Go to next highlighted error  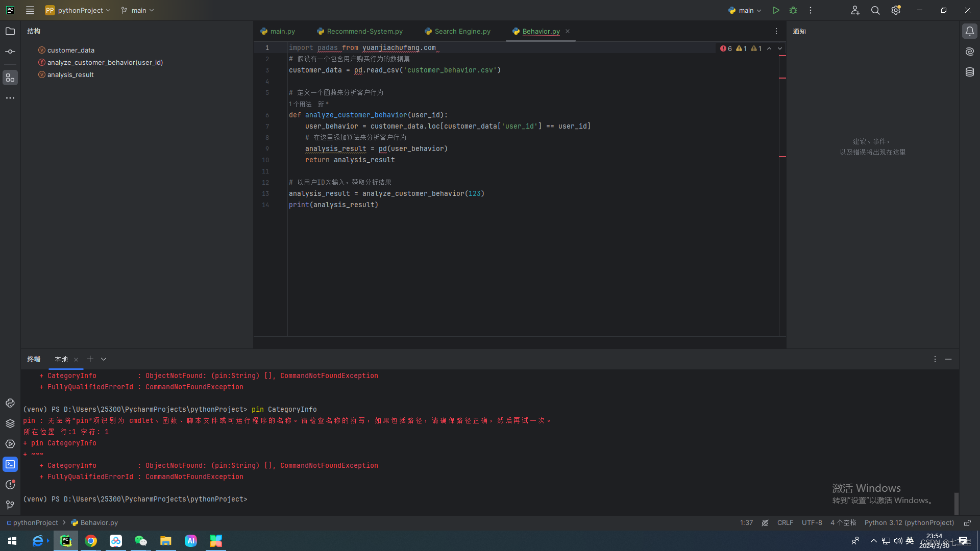(x=780, y=48)
